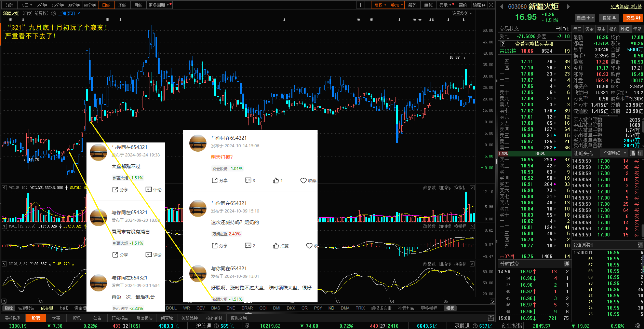Select the 成交量 volume indicator
Screen dimensions: 644x329
click(x=47, y=308)
